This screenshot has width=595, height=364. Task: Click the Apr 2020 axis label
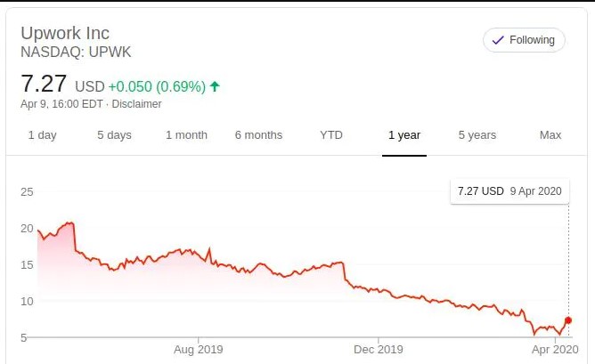click(x=554, y=350)
